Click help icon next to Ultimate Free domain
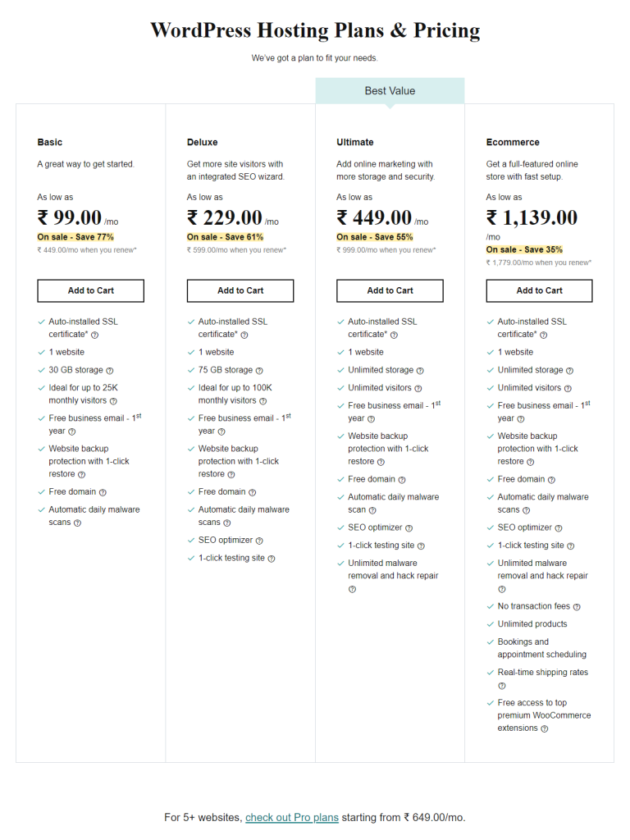Viewport: 630px width, 840px height. pyautogui.click(x=402, y=480)
